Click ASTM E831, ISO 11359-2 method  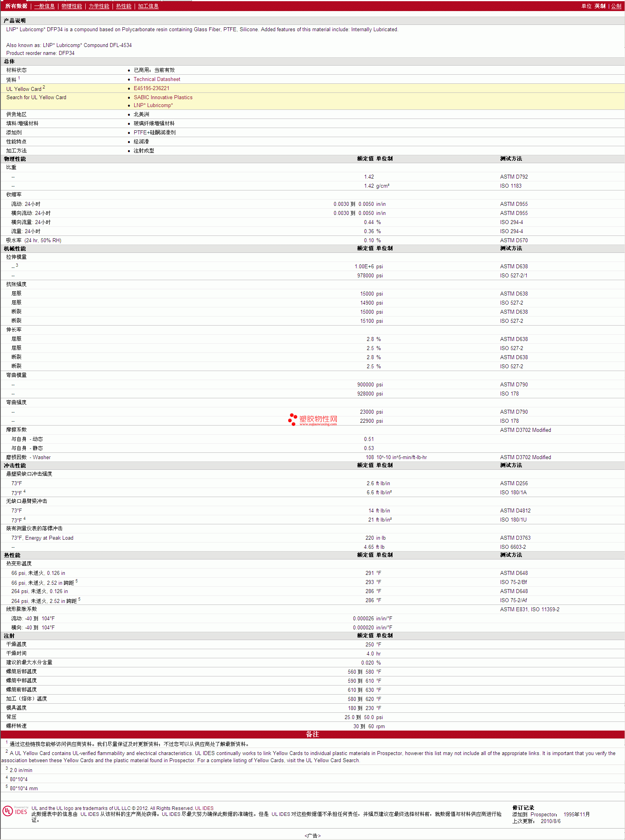(x=529, y=609)
